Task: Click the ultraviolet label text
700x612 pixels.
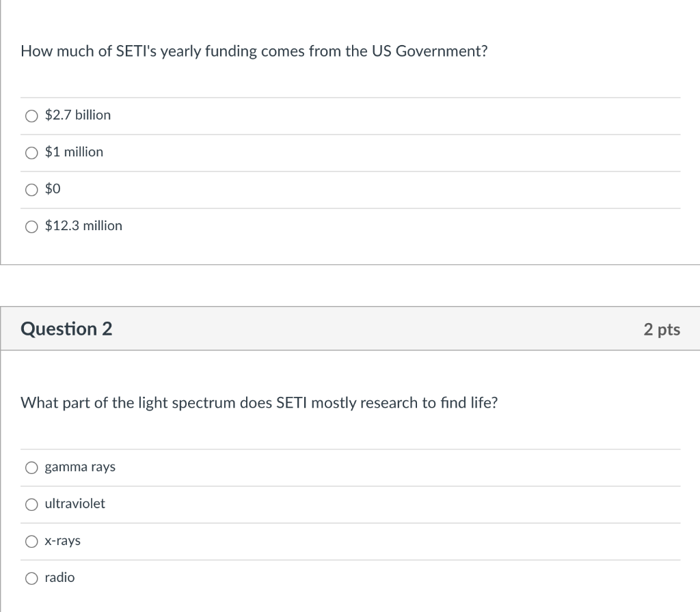Action: click(74, 504)
